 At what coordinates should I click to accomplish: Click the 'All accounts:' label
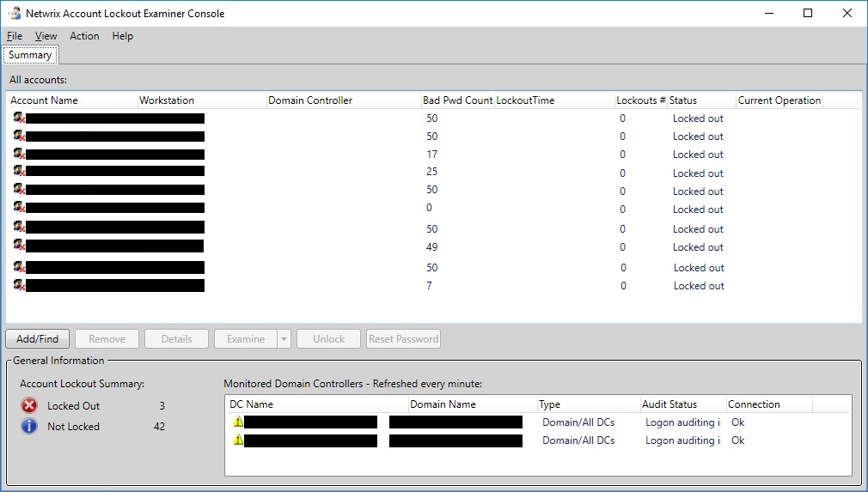[38, 80]
